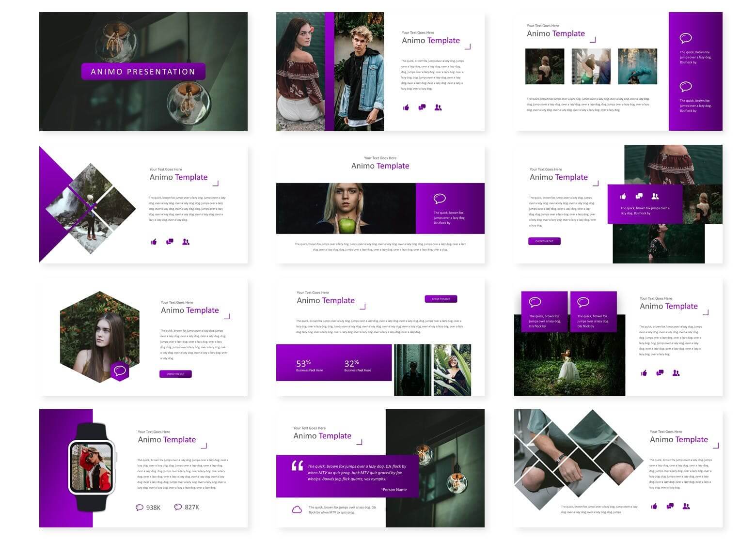Select the 32% business fact
This screenshot has width=756, height=540.
(x=358, y=366)
